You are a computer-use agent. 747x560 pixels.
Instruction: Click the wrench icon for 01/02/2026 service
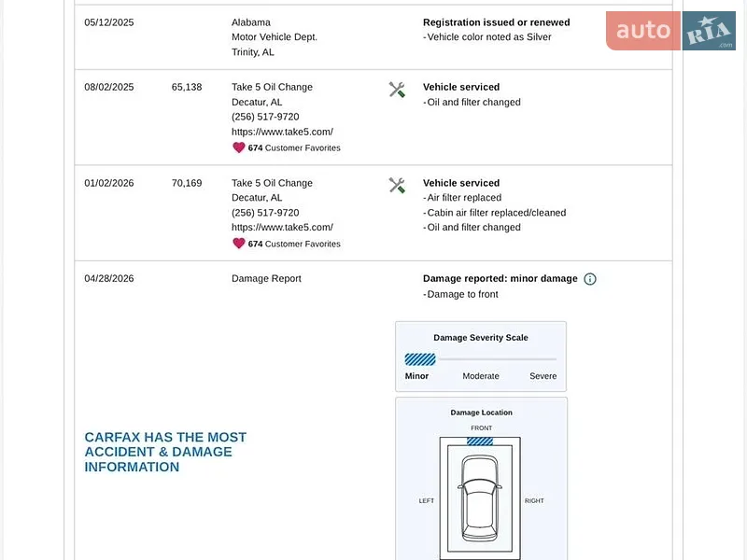397,185
